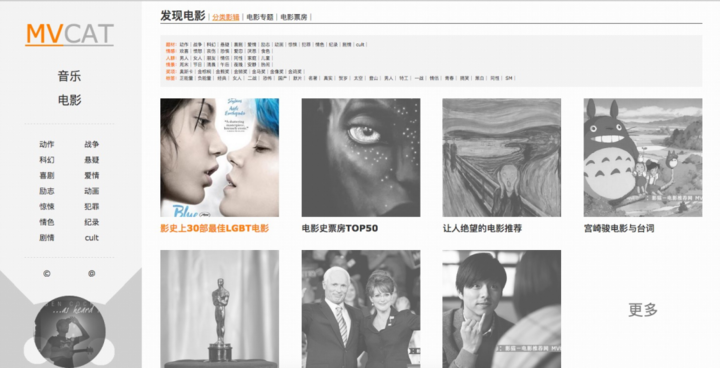Switch to the 分类影辑 tab
The height and width of the screenshot is (368, 720).
(x=225, y=17)
